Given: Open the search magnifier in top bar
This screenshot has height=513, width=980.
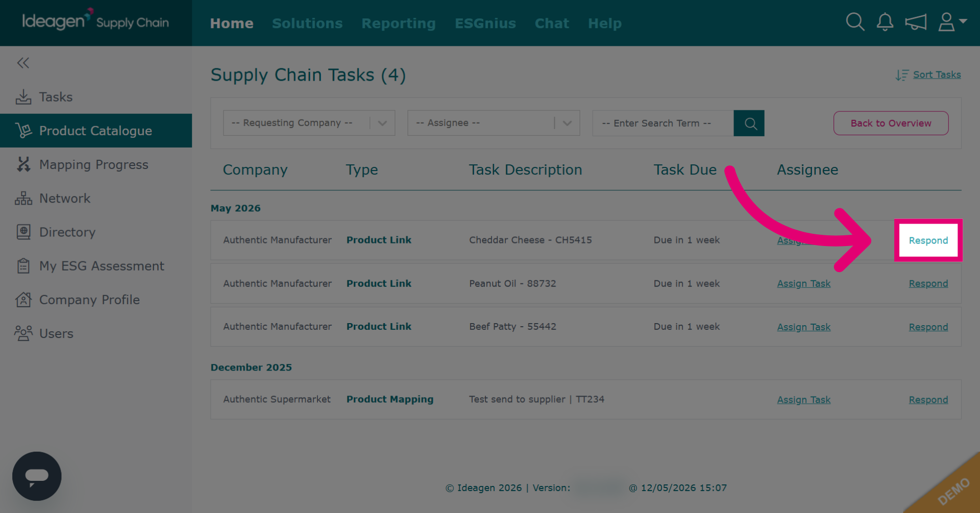Looking at the screenshot, I should (855, 22).
